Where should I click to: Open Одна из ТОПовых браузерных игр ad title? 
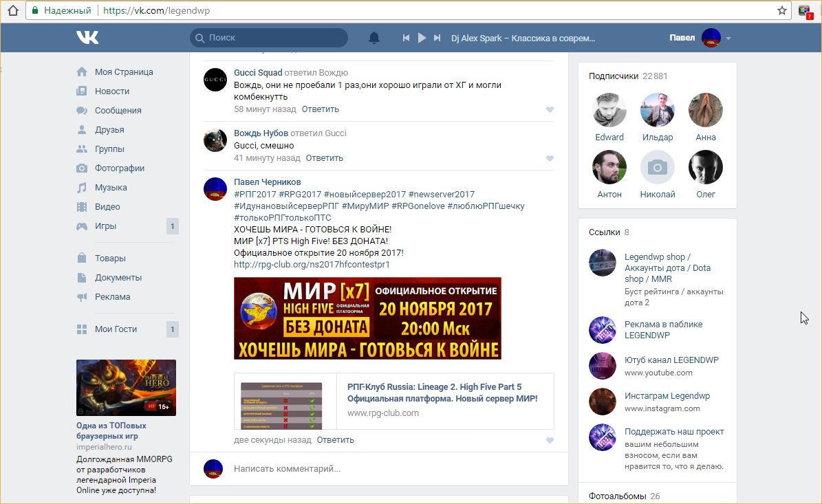point(111,430)
